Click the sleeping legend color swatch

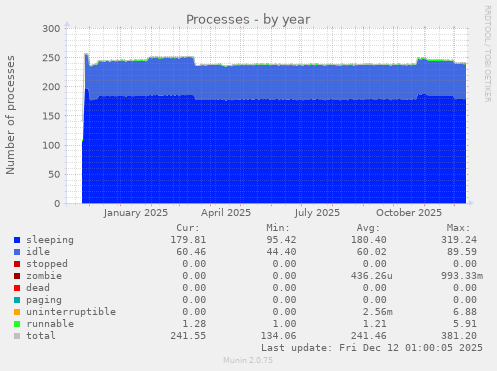(x=17, y=240)
